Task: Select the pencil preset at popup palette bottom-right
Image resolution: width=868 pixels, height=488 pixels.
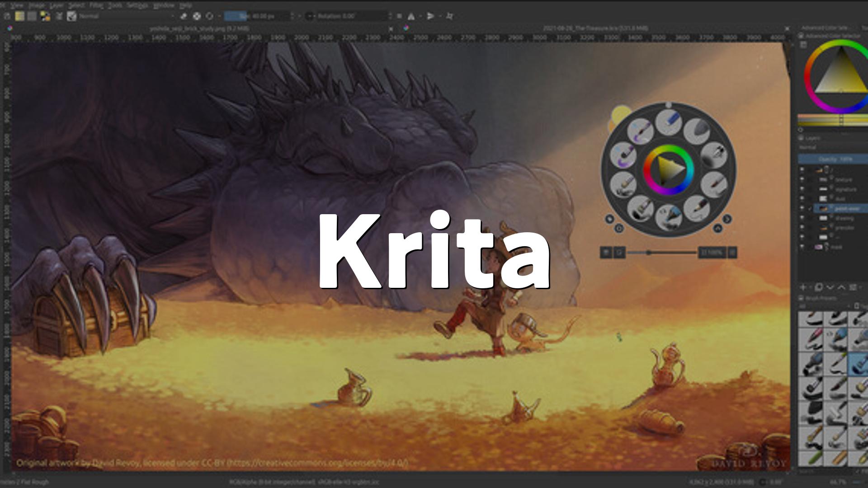Action: click(x=696, y=208)
